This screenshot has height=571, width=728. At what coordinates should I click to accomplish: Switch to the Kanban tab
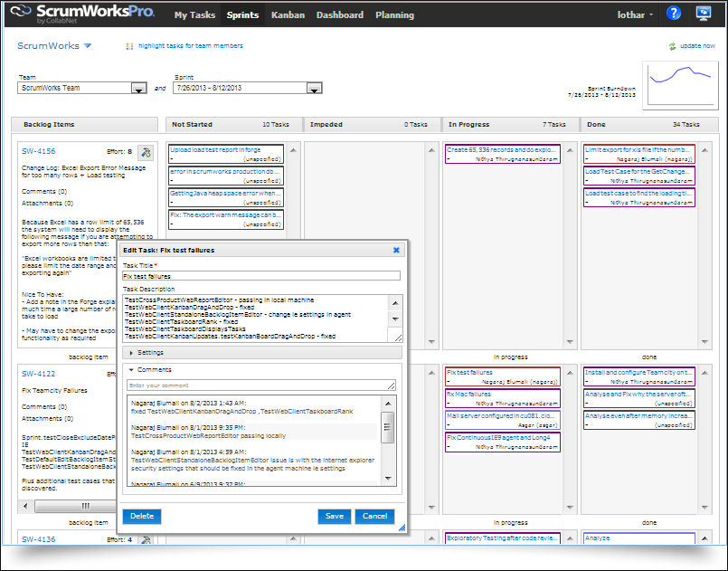288,14
